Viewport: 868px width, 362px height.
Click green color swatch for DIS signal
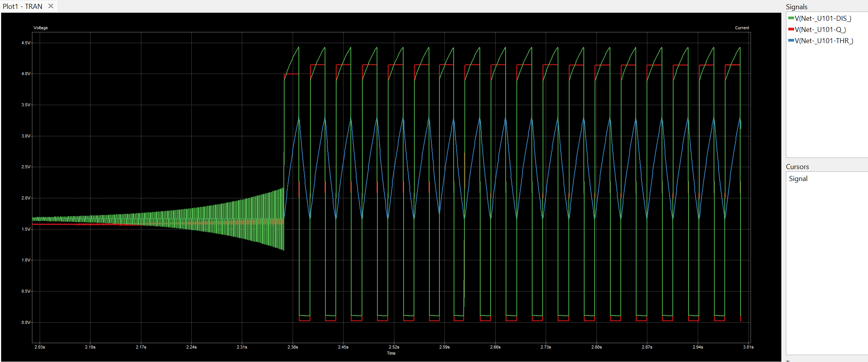pyautogui.click(x=791, y=18)
